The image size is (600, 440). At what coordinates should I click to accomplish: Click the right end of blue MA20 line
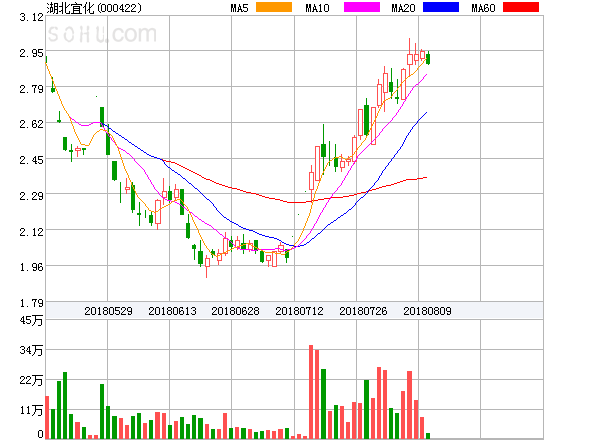tap(426, 112)
